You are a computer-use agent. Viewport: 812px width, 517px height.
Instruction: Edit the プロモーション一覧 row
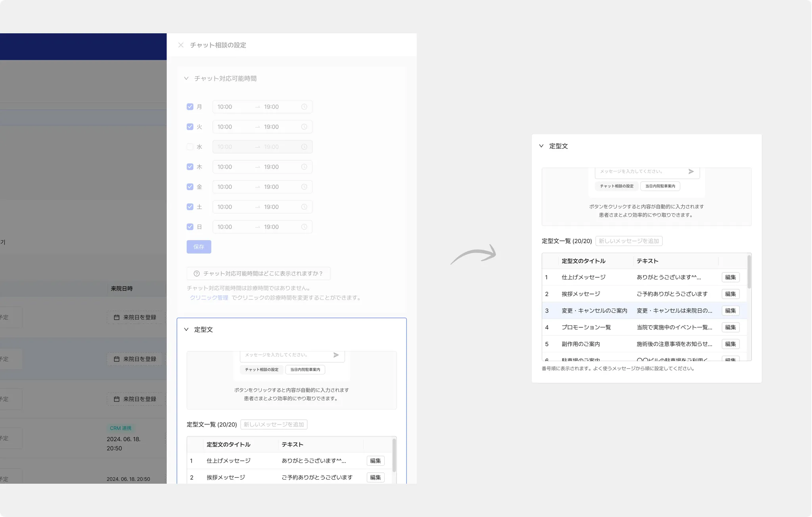click(730, 327)
